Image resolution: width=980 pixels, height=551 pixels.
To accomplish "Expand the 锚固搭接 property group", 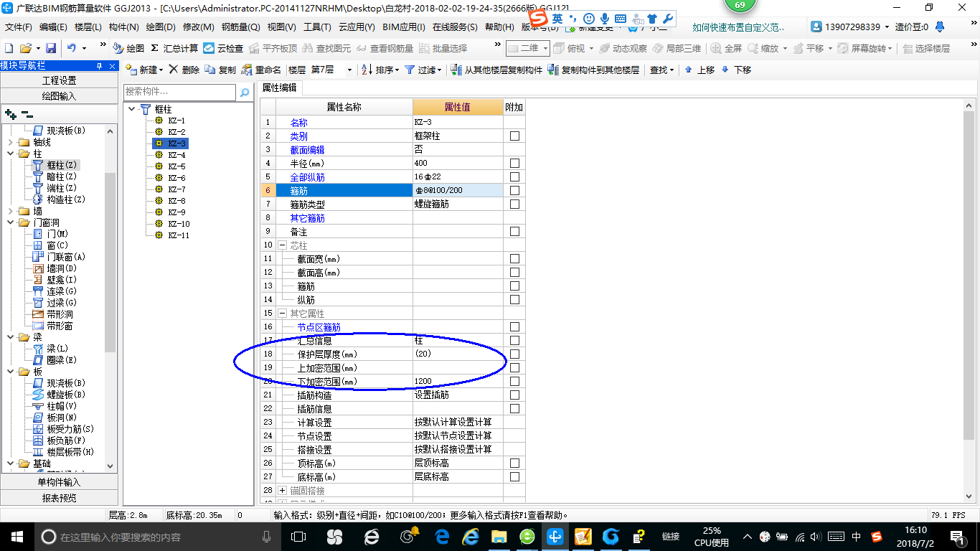I will [283, 491].
